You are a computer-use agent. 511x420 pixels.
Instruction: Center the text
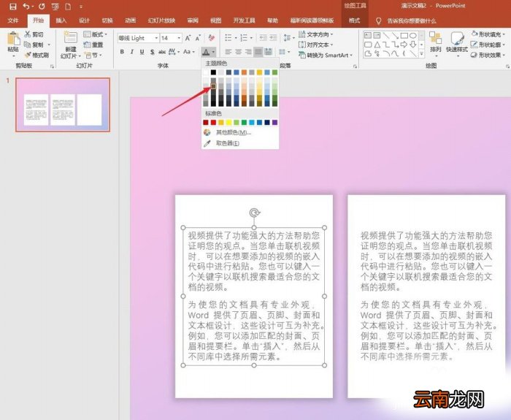238,52
